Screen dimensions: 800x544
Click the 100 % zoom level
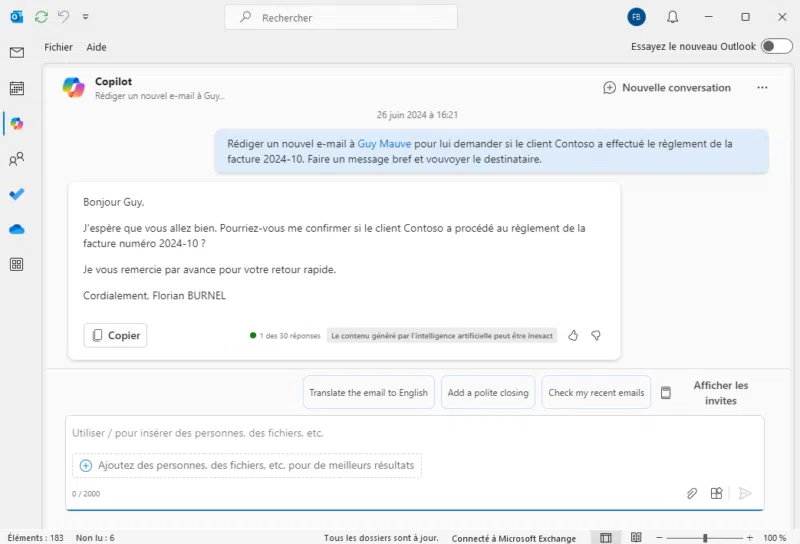coord(774,538)
